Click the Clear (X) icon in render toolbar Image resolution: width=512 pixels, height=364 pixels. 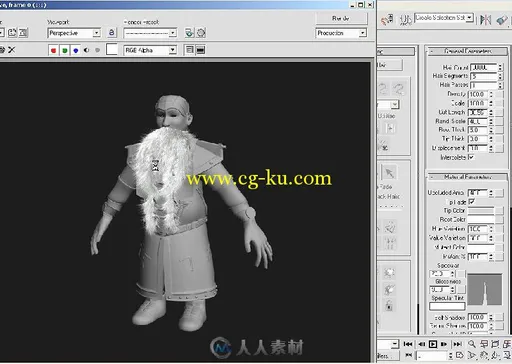click(x=12, y=50)
